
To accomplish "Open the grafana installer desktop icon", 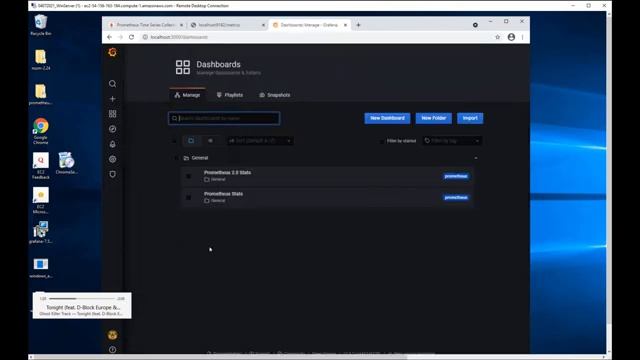I will (40, 233).
